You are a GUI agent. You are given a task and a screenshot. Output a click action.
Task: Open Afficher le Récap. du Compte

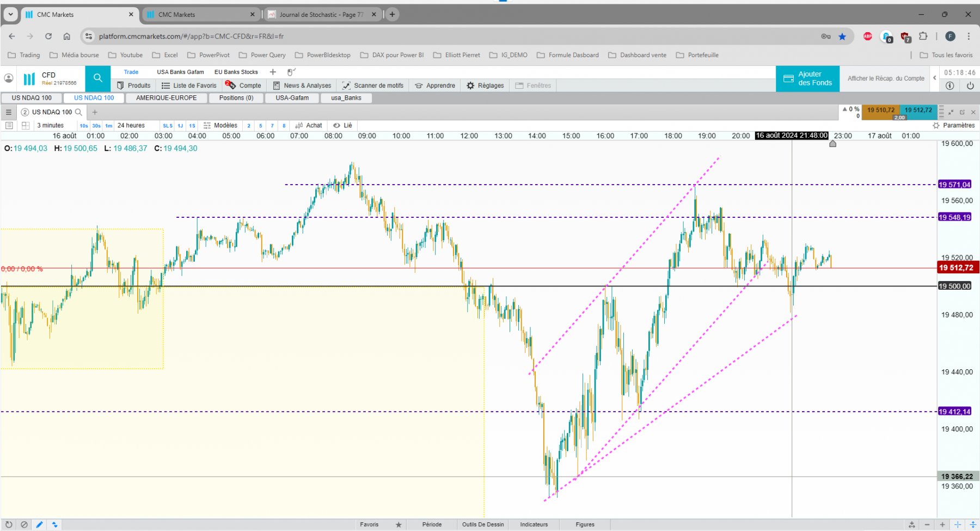click(x=886, y=78)
